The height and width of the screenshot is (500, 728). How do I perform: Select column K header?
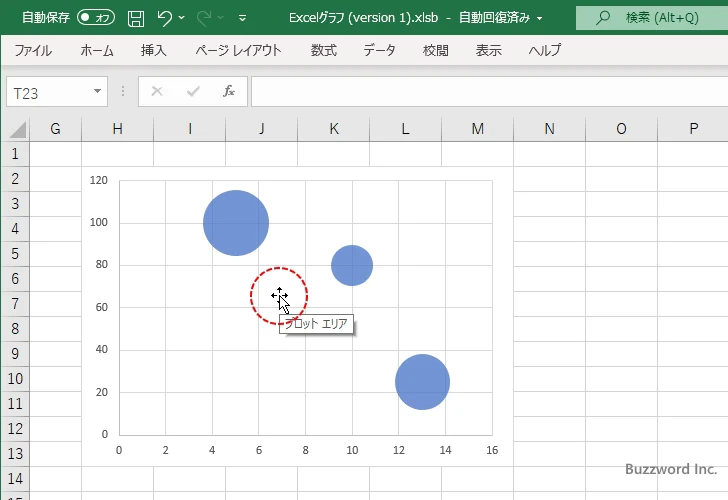click(333, 129)
